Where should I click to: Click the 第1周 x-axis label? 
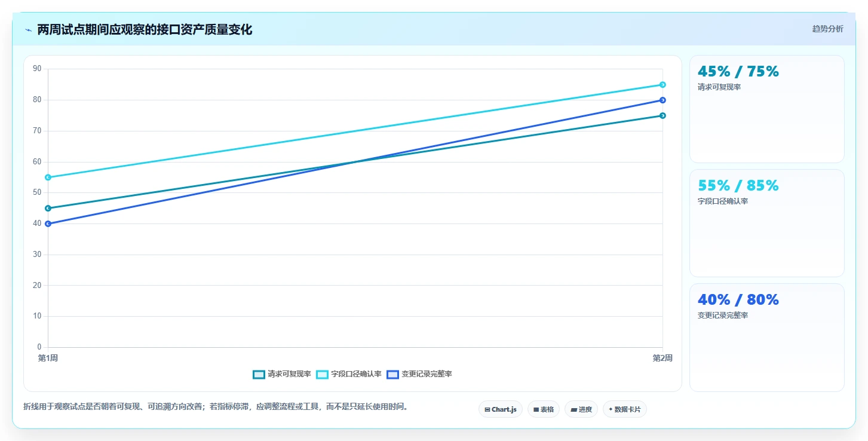48,358
